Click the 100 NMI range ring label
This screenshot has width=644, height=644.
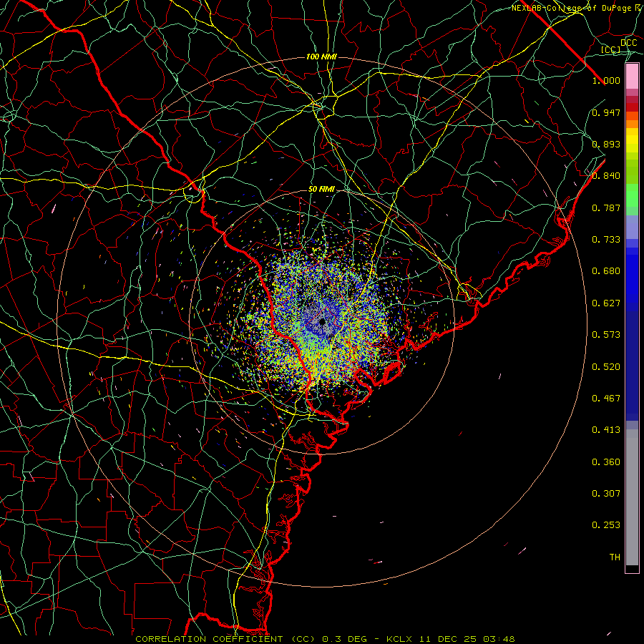(321, 57)
